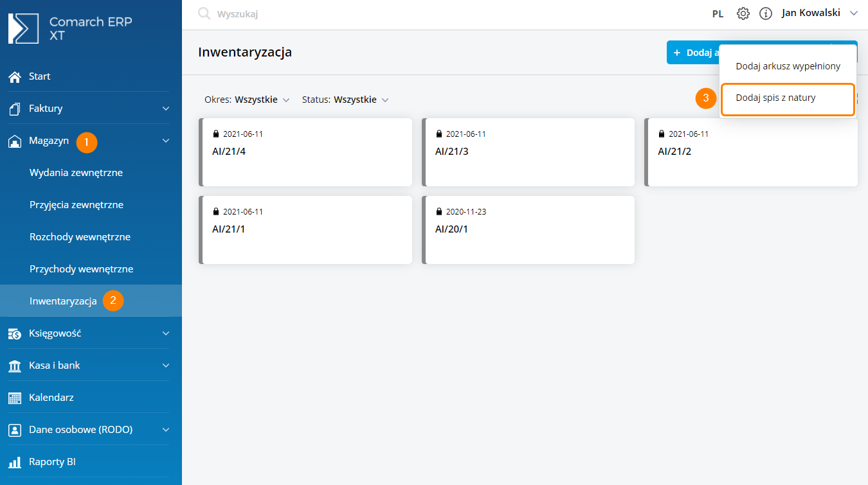Choose Dodaj arkusz wypełniony menu entry
The width and height of the screenshot is (868, 485).
(x=788, y=66)
